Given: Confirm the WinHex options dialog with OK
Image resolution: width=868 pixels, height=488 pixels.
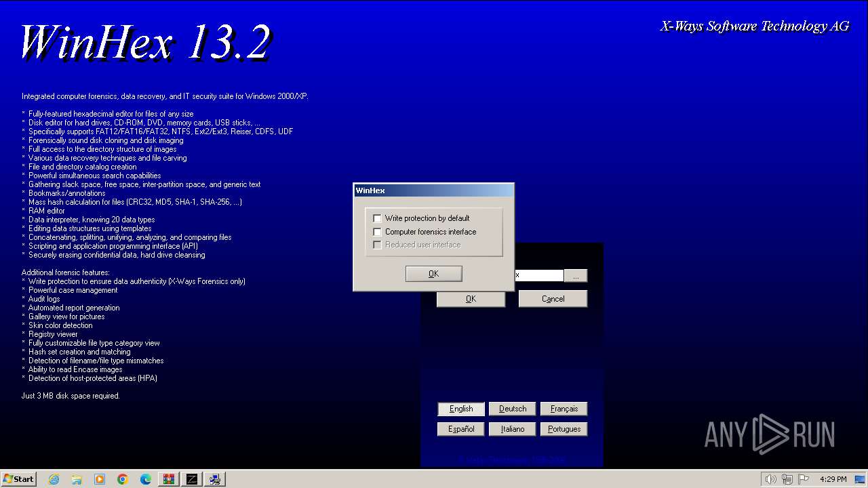Looking at the screenshot, I should 434,274.
